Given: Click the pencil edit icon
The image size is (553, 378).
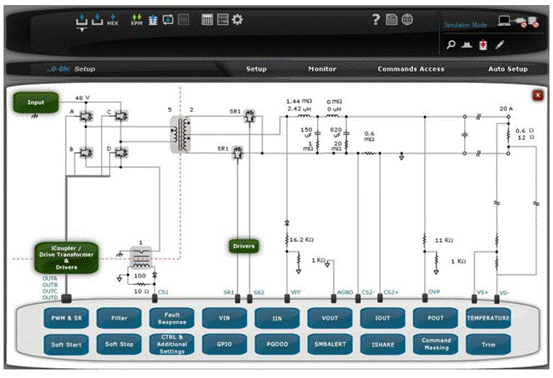Looking at the screenshot, I should pyautogui.click(x=499, y=45).
